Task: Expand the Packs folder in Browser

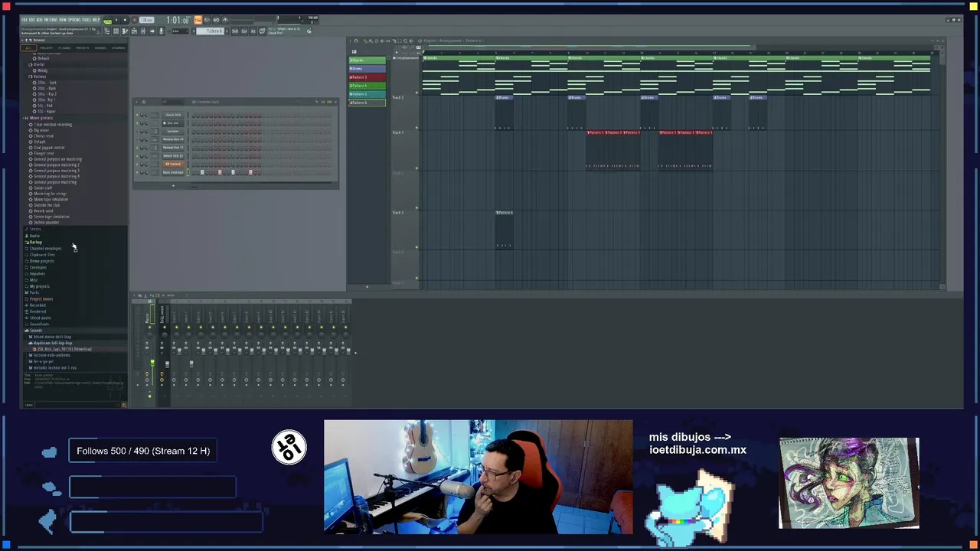Action: pyautogui.click(x=34, y=292)
